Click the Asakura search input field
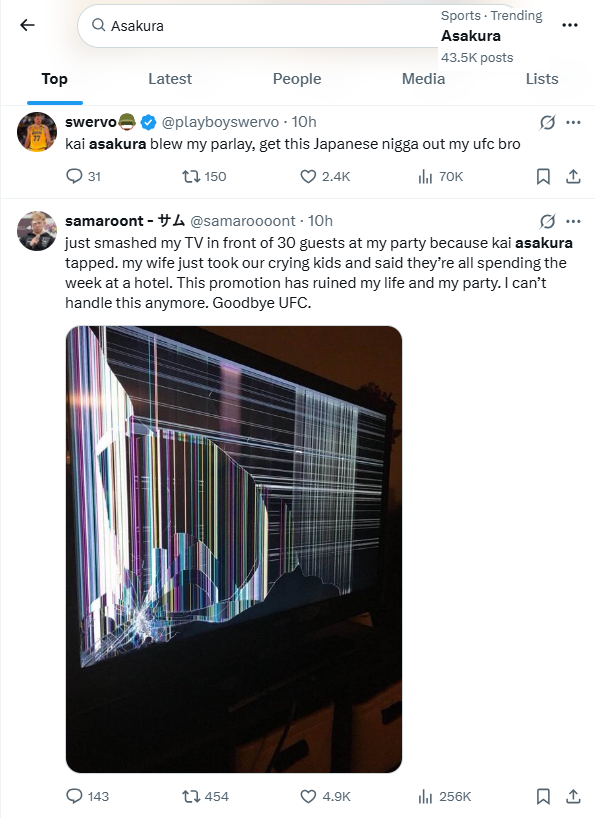This screenshot has height=818, width=595. 259,26
